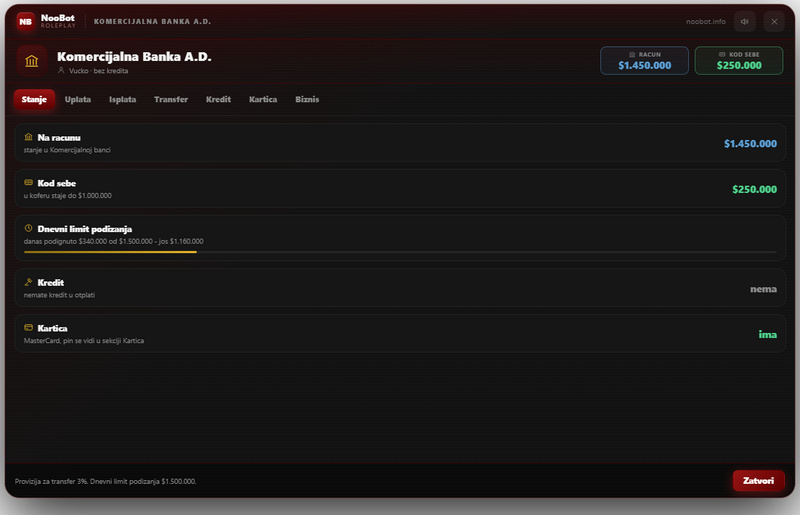Viewport: 800px width, 515px height.
Task: Click the $1.450.000 value in Na racunu row
Action: 751,143
